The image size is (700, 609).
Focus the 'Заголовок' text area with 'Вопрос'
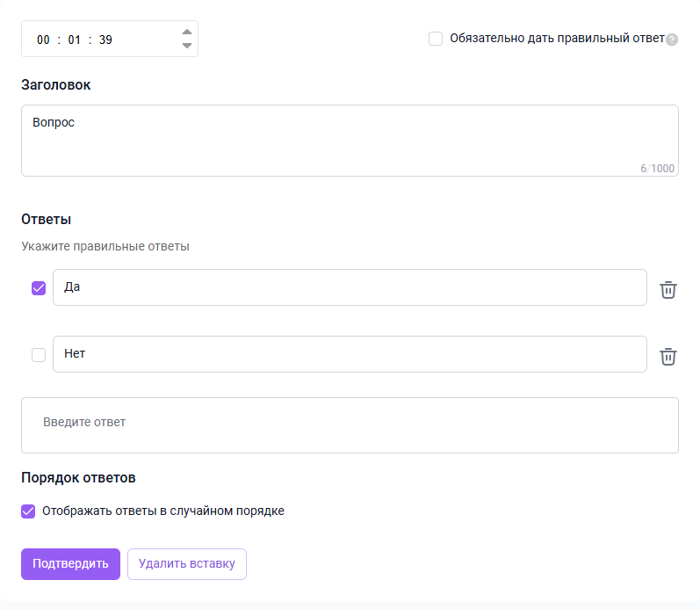pyautogui.click(x=350, y=141)
